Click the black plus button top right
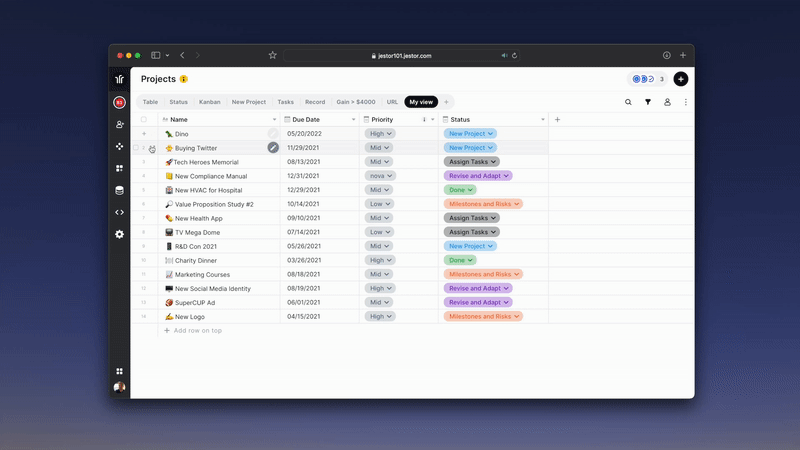Viewport: 800px width, 450px height. [x=681, y=79]
